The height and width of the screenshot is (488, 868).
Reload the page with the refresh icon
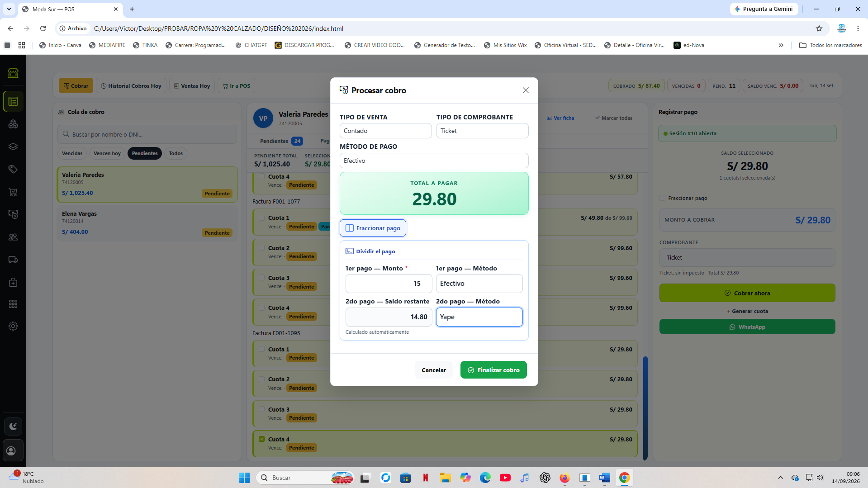coord(43,28)
